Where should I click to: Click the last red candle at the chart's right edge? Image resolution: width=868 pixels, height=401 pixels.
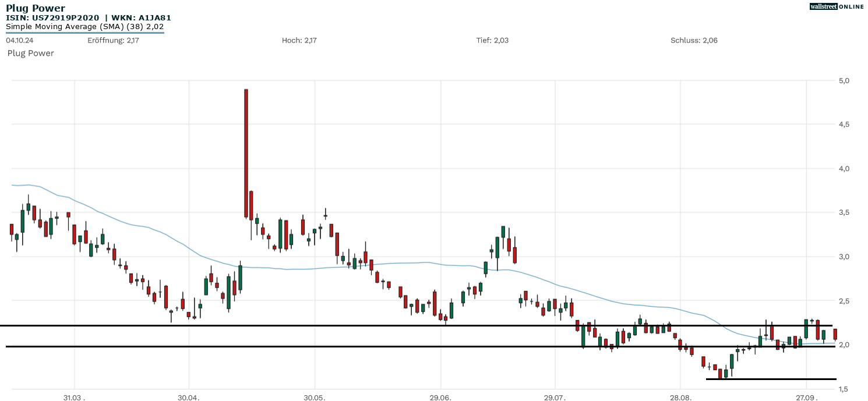[835, 334]
